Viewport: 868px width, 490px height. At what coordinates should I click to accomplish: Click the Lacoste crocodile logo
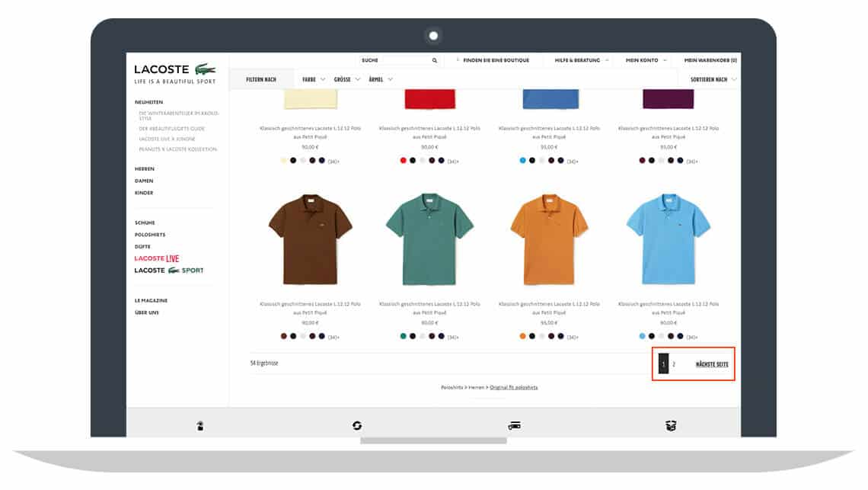tap(205, 69)
